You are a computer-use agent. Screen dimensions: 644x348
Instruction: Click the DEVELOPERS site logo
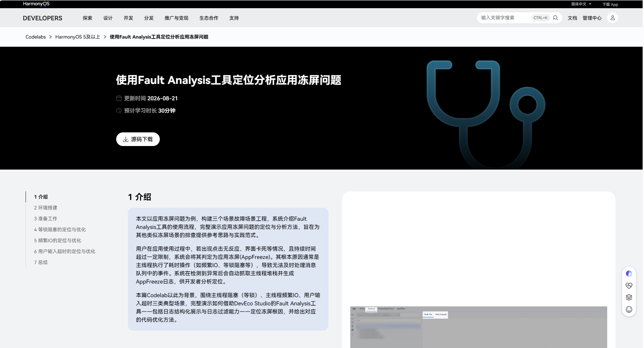tap(43, 18)
